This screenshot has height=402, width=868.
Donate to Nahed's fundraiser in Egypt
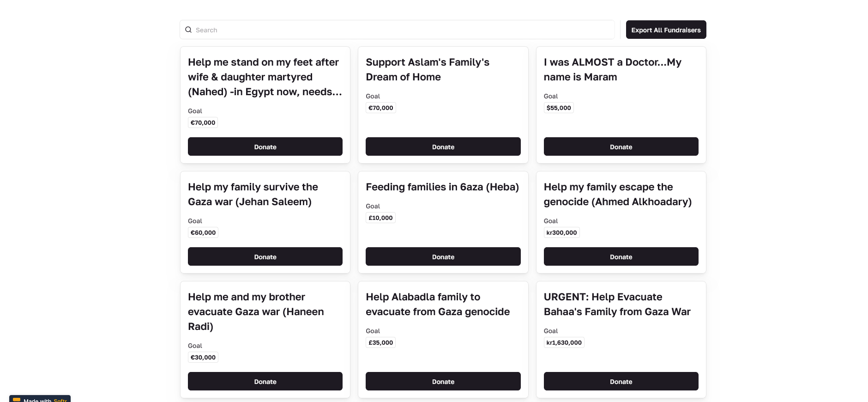[x=265, y=146]
